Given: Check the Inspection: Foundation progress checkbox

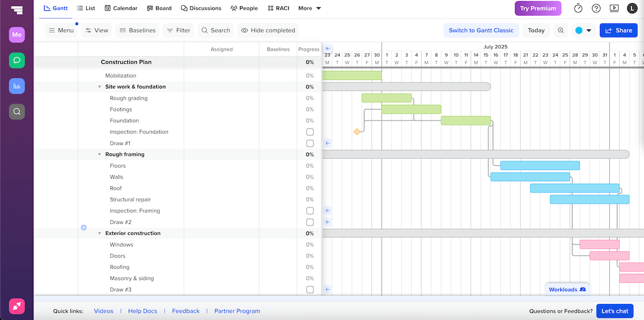Looking at the screenshot, I should [x=310, y=131].
